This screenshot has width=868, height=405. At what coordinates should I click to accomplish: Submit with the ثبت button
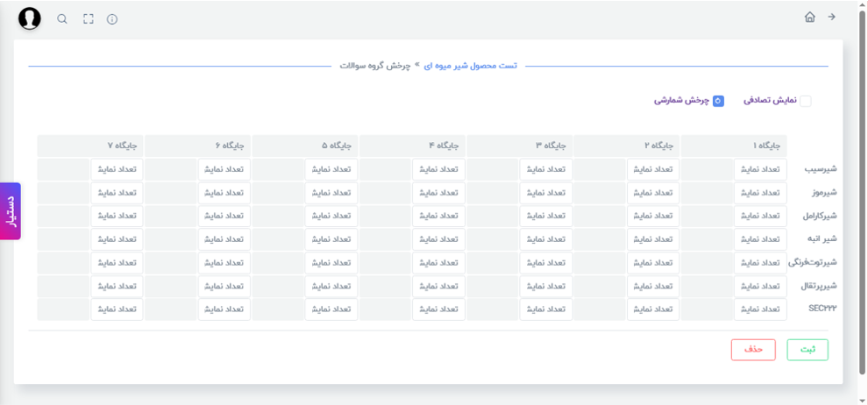(x=808, y=351)
